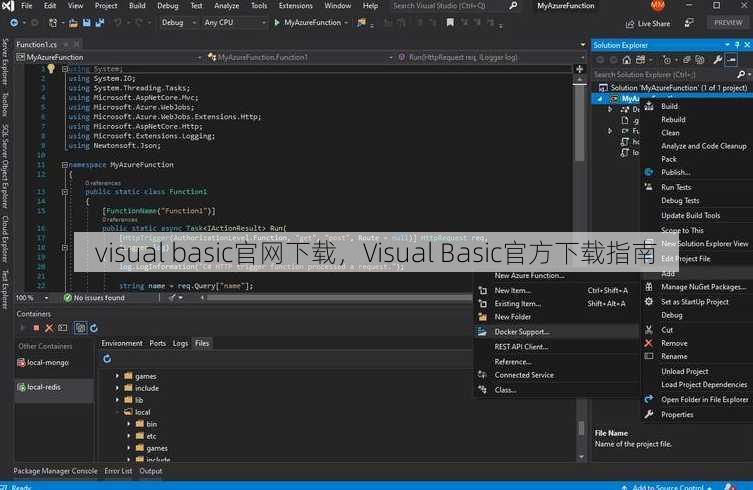Click the code editor vertical scrollbar thumb
Viewport: 753px width, 490px height.
pyautogui.click(x=580, y=123)
